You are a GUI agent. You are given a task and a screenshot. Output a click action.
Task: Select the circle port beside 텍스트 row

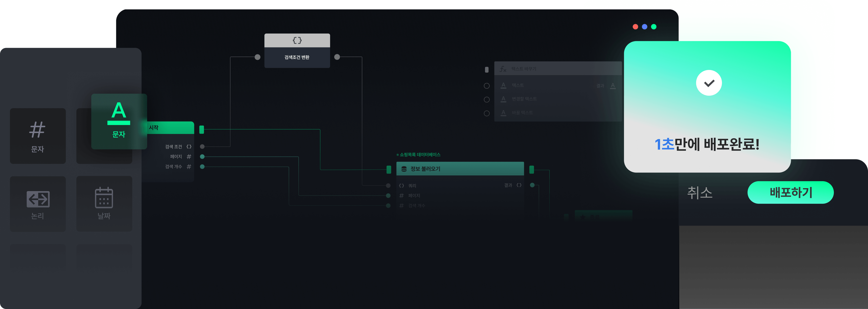click(x=487, y=86)
